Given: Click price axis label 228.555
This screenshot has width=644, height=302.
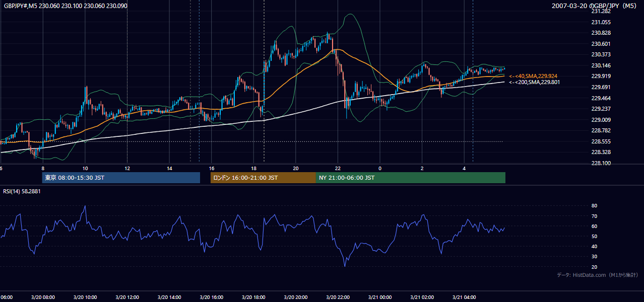Looking at the screenshot, I should [x=601, y=141].
